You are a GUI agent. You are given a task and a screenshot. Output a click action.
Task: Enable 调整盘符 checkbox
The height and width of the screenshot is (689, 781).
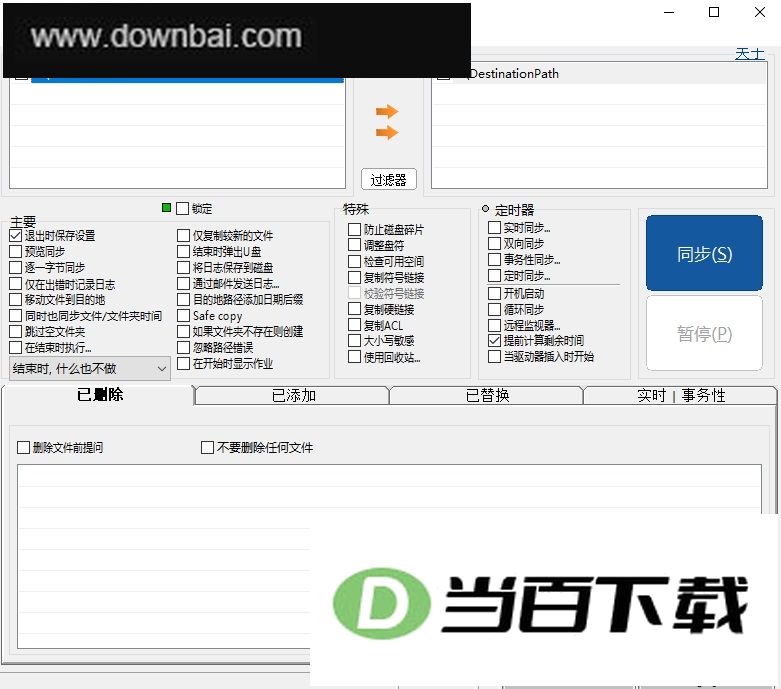tap(354, 245)
